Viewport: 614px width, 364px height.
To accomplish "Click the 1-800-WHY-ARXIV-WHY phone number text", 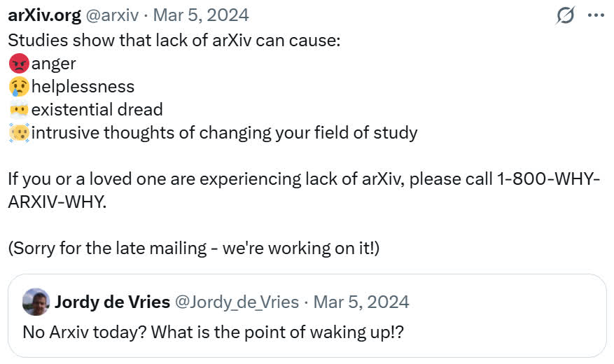I will click(x=546, y=178).
